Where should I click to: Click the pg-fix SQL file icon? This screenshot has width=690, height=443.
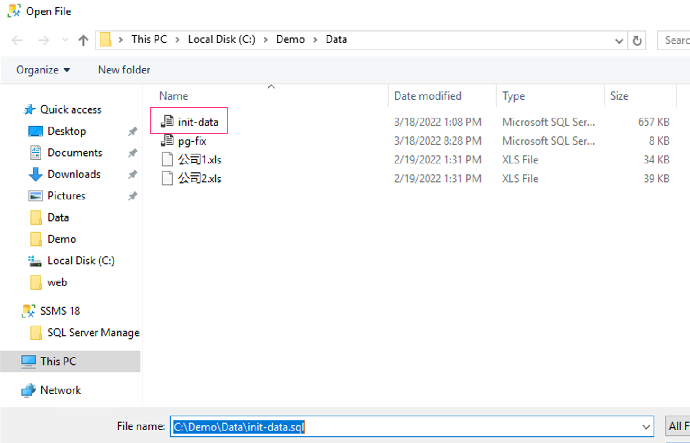tap(168, 141)
